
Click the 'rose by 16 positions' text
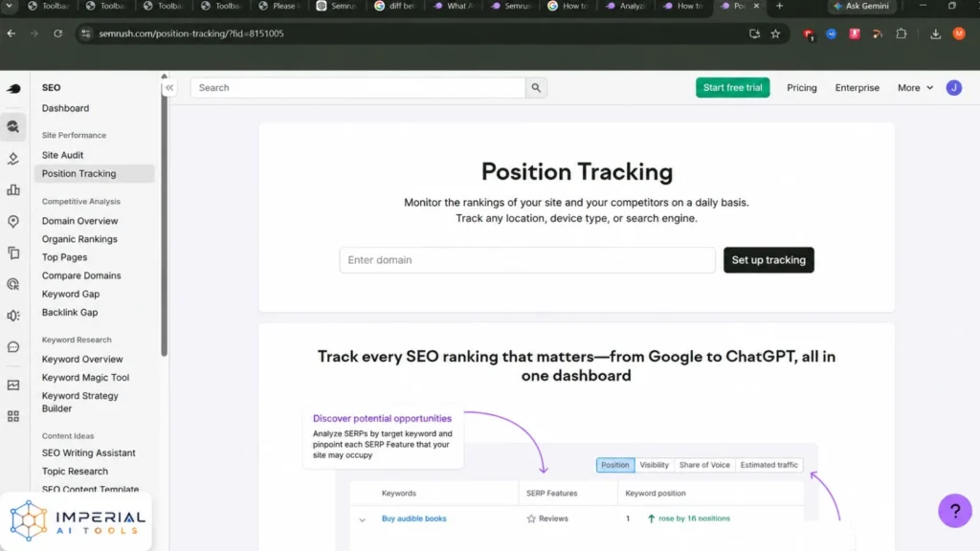pos(694,519)
